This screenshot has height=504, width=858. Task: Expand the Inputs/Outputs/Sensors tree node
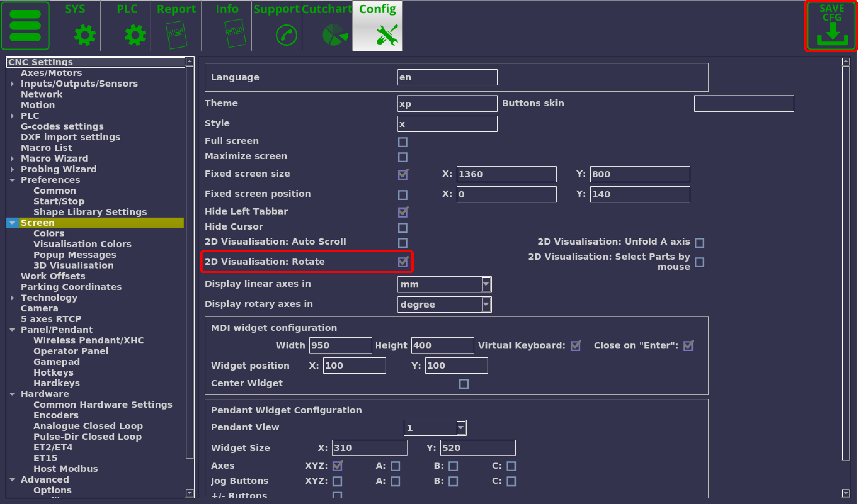coord(12,84)
